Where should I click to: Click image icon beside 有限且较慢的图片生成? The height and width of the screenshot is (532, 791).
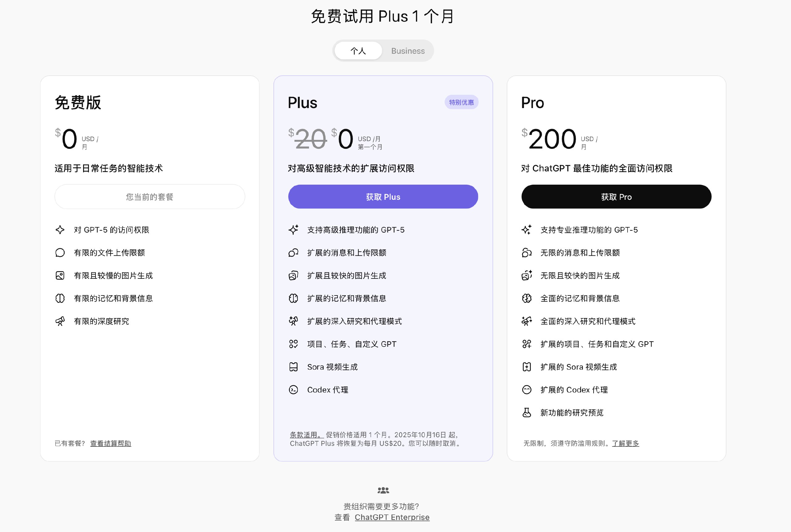pos(60,275)
